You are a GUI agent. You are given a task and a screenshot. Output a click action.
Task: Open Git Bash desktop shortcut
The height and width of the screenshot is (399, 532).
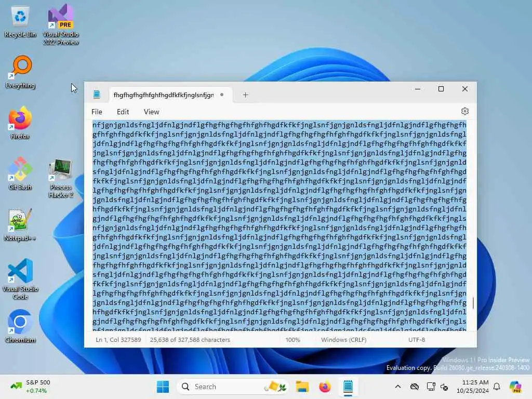pos(20,174)
